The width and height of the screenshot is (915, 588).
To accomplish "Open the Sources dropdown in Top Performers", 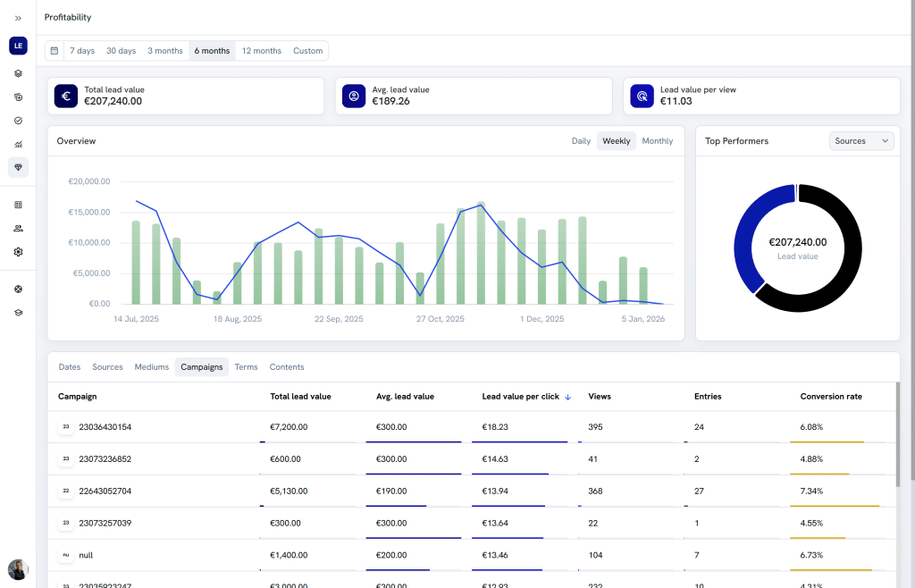I will pyautogui.click(x=861, y=141).
